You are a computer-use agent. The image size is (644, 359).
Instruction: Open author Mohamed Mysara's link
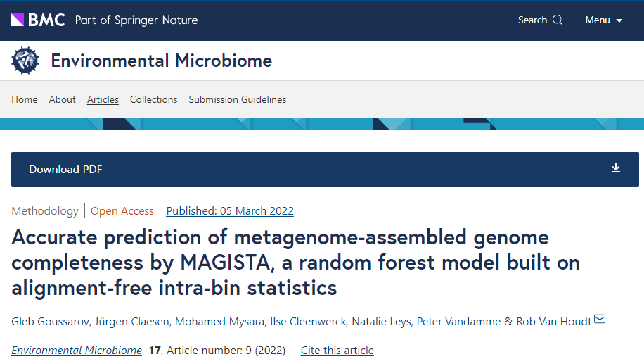click(x=220, y=322)
